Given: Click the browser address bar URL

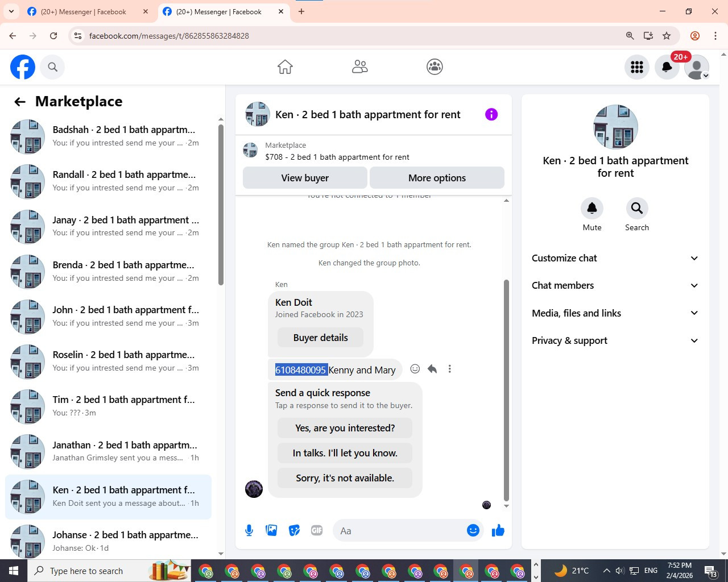Looking at the screenshot, I should pyautogui.click(x=169, y=36).
